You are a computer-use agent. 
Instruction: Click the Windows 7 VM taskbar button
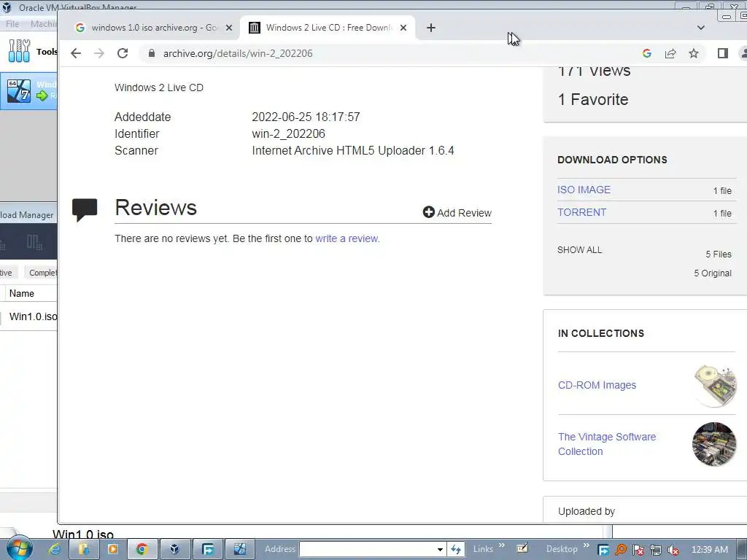(239, 550)
